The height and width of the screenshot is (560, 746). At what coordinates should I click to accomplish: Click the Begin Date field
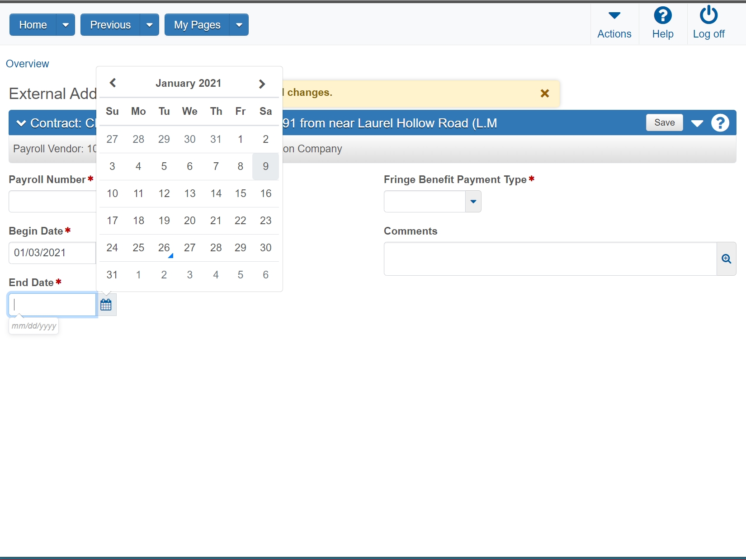coord(52,253)
